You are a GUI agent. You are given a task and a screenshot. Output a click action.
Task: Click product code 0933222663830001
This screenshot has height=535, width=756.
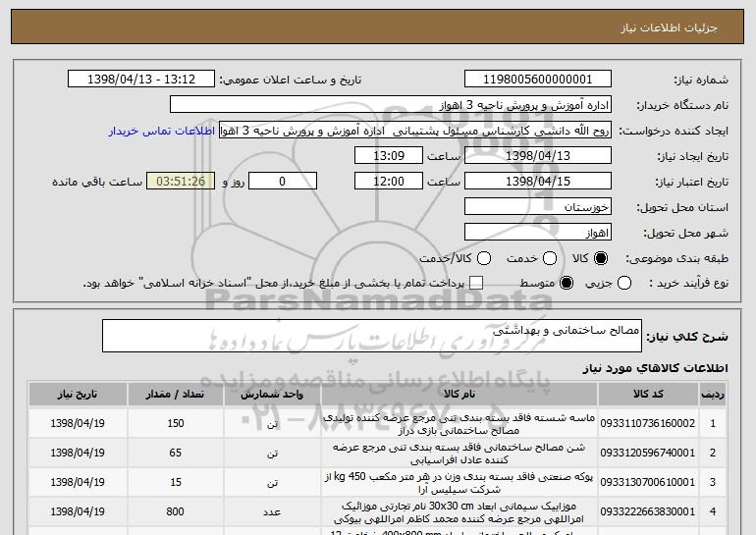point(648,511)
